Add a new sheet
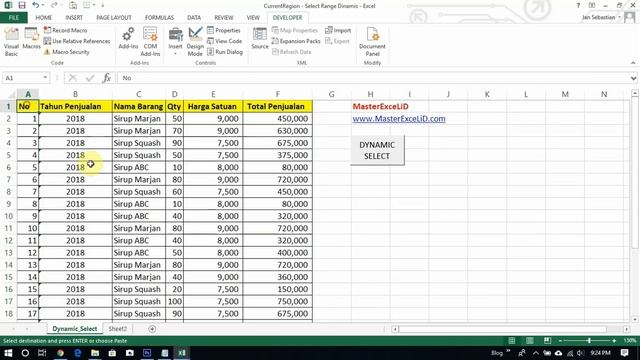The image size is (640, 360). [152, 329]
